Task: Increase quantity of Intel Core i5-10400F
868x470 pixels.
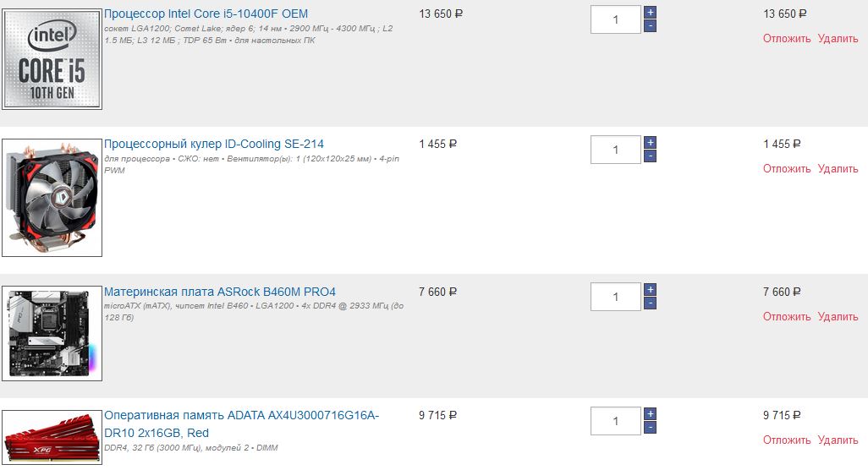Action: [x=650, y=13]
